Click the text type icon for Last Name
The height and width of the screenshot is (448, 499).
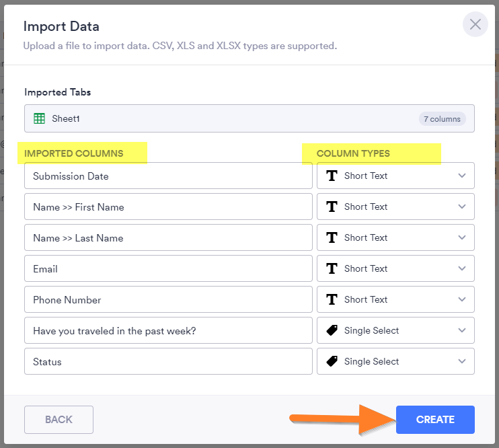[332, 237]
